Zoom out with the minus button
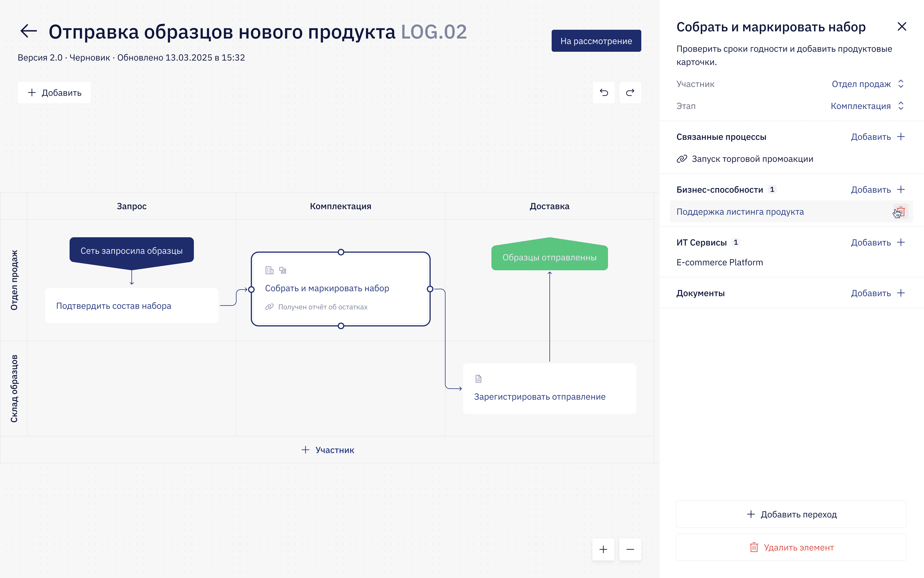This screenshot has height=578, width=924. 630,549
